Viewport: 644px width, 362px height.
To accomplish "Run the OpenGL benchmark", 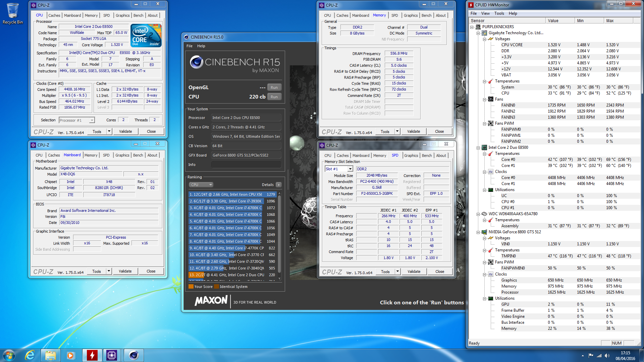I will (274, 87).
